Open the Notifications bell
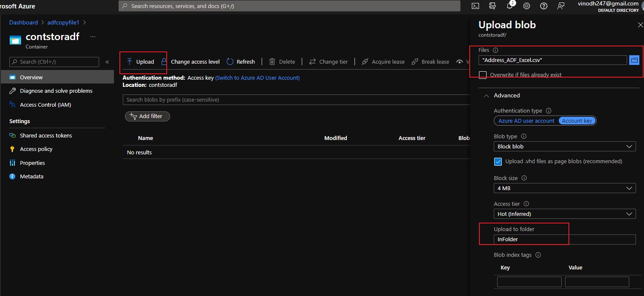Screen dimensions: 644x296 click(x=510, y=6)
